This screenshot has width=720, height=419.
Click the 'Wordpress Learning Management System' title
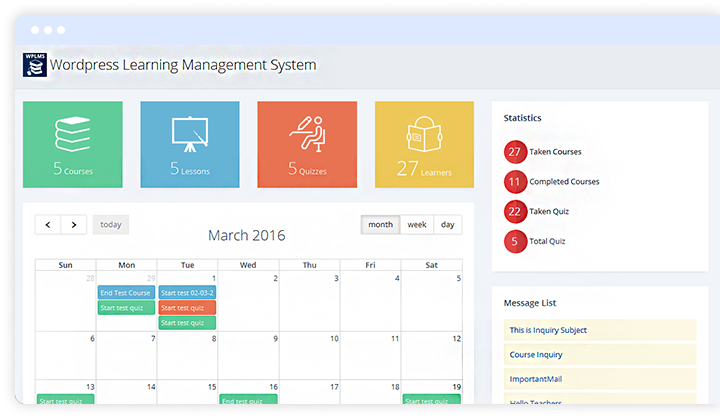[x=183, y=65]
